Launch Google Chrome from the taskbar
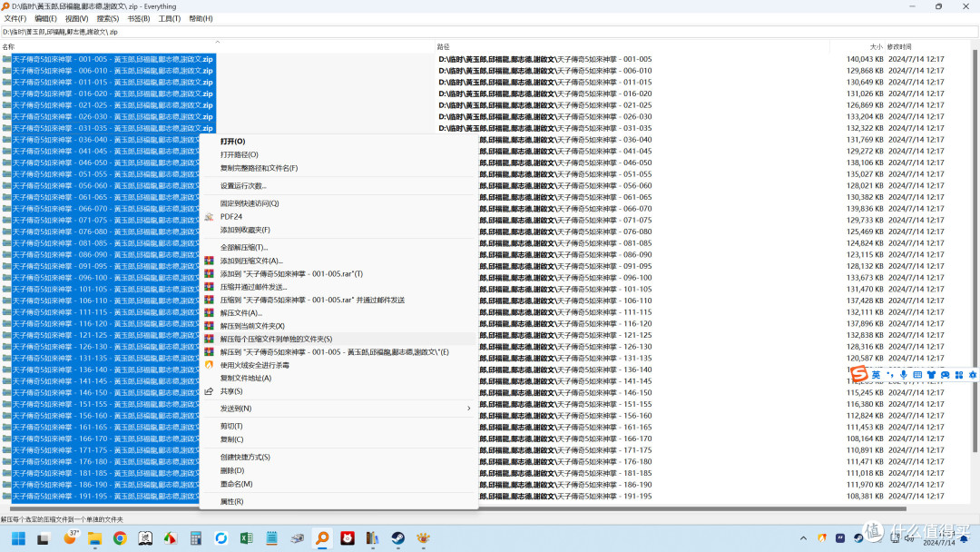Image resolution: width=980 pixels, height=552 pixels. (120, 538)
